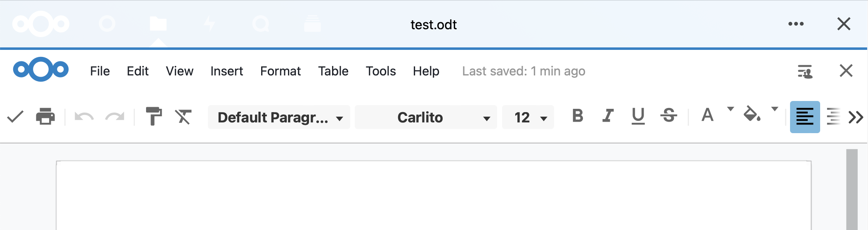Click the Redo arrow icon
This screenshot has width=868, height=230.
pos(115,117)
